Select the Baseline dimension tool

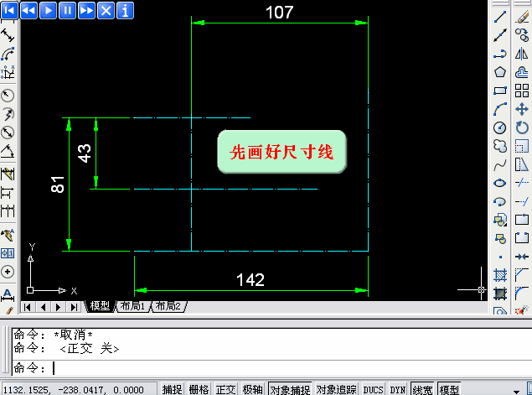pos(8,192)
